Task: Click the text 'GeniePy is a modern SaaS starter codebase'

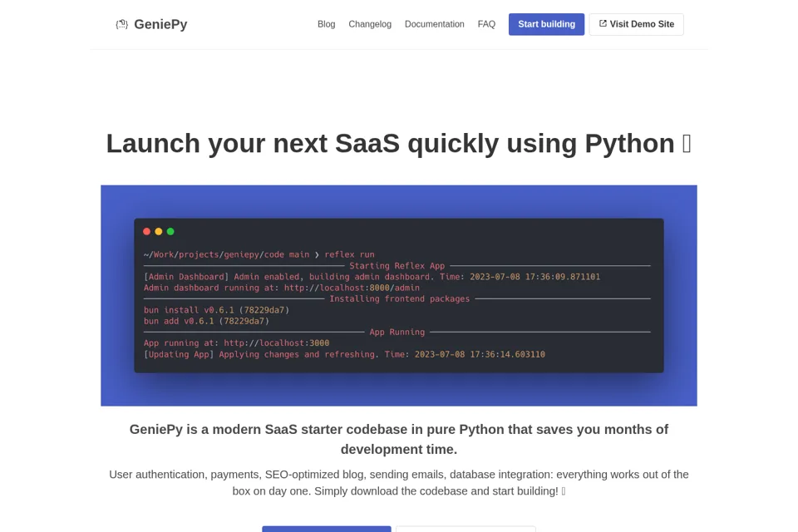Action: click(398, 439)
